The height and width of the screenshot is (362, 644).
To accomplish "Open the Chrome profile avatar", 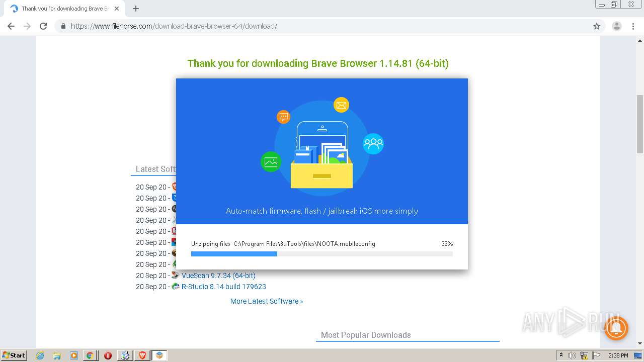I will point(617,26).
